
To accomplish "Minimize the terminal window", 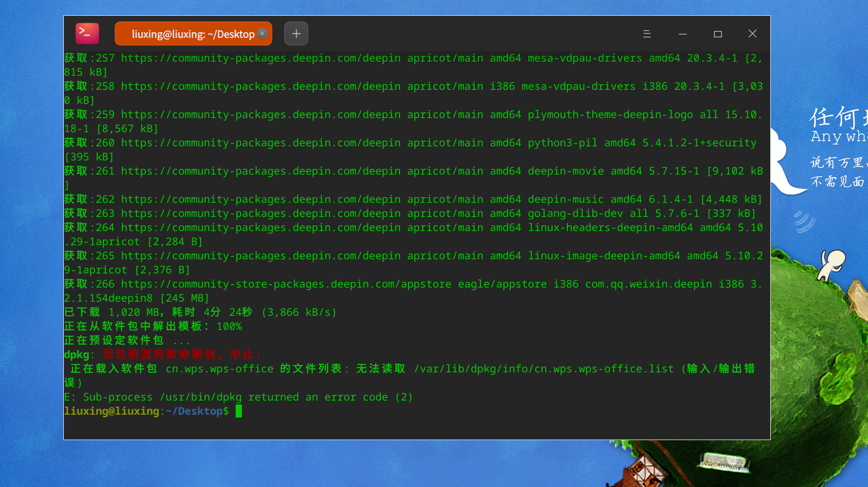I will click(683, 34).
